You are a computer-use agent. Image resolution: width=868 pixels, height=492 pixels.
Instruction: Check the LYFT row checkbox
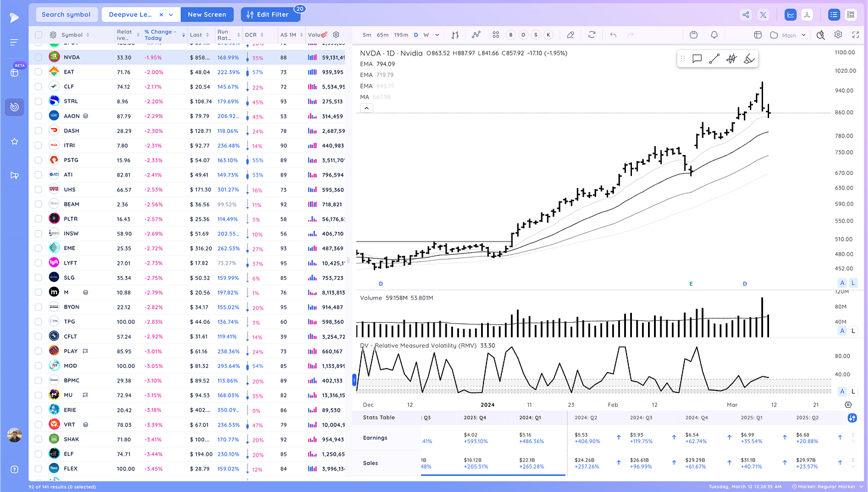pyautogui.click(x=38, y=262)
